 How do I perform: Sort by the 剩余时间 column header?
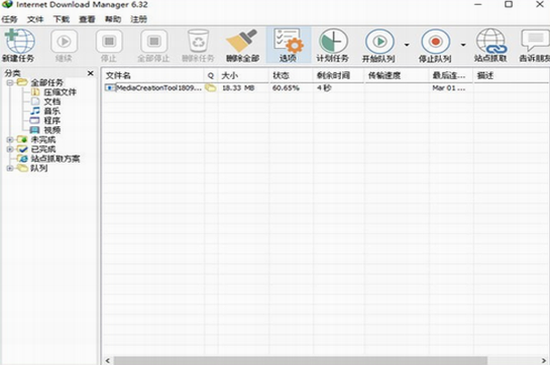click(338, 75)
